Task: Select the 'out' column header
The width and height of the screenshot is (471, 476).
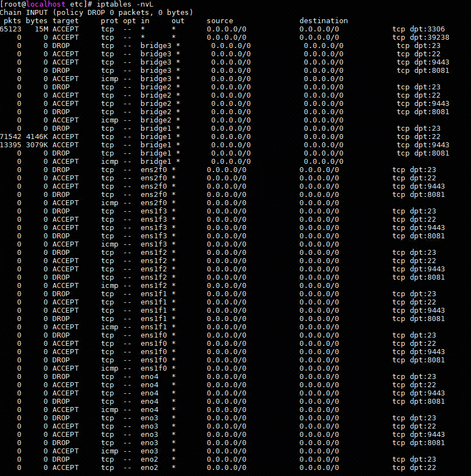Action: point(178,20)
